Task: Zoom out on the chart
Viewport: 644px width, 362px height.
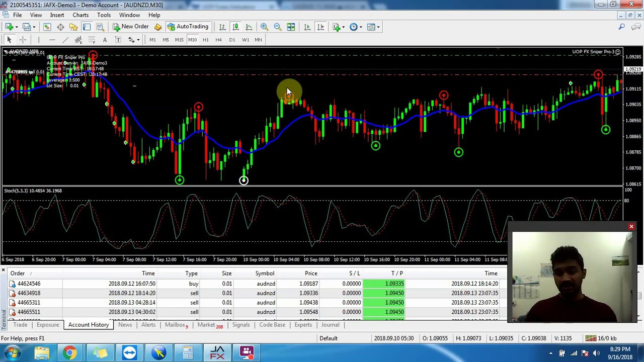Action: coord(277,27)
